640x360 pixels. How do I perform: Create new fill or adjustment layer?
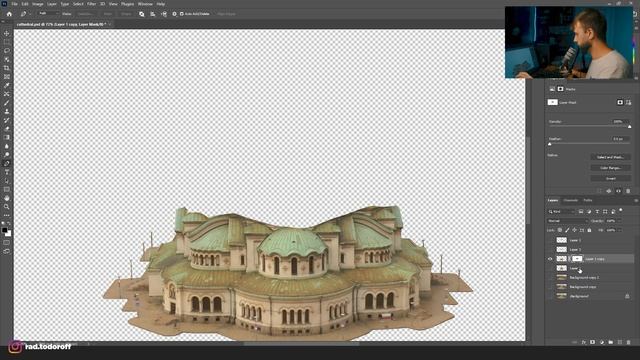click(602, 342)
